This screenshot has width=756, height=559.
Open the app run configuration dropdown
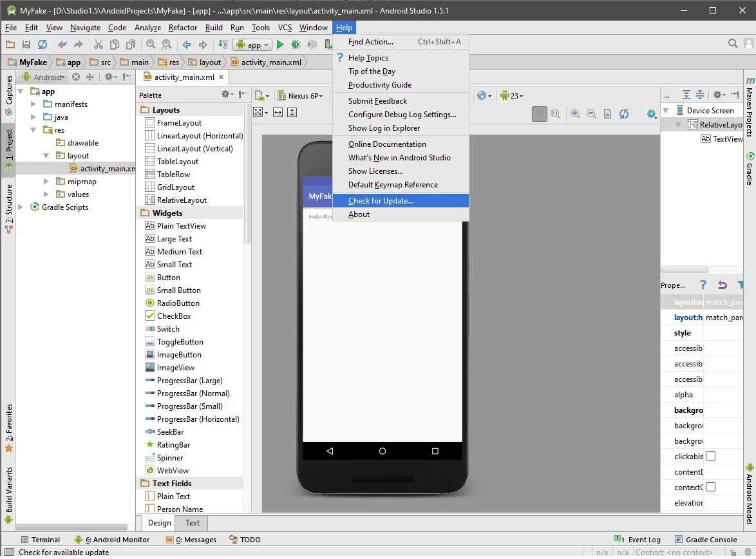tap(252, 45)
